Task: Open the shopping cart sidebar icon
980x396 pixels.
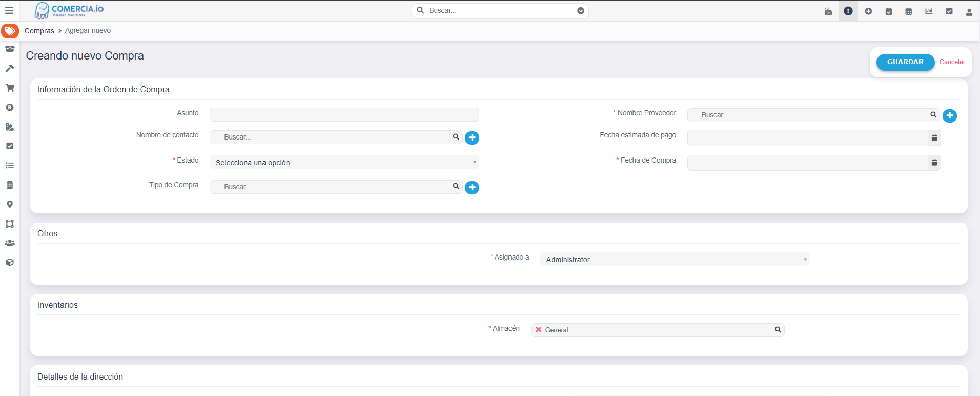Action: (10, 88)
